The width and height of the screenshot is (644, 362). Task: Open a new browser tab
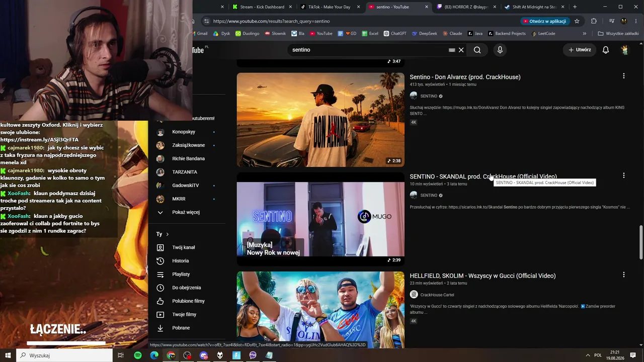[575, 7]
